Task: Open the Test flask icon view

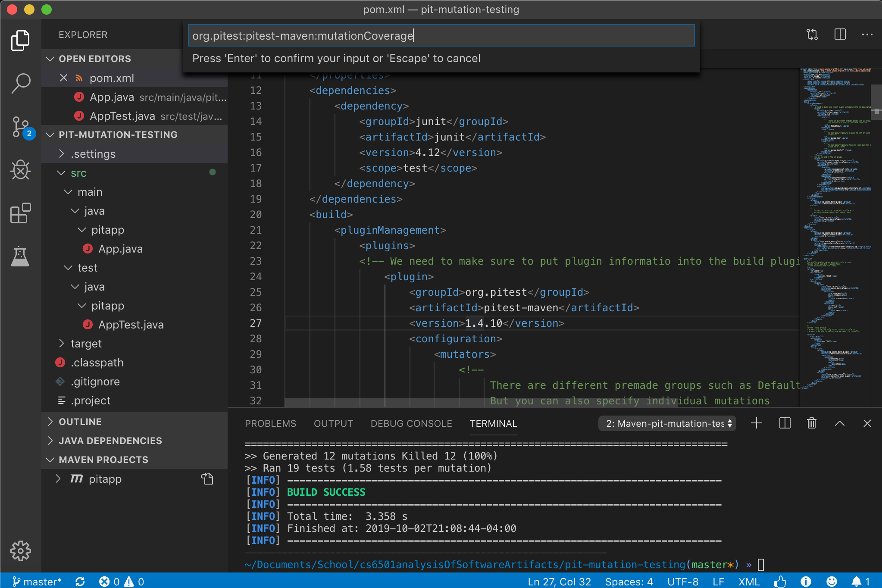Action: click(x=20, y=256)
